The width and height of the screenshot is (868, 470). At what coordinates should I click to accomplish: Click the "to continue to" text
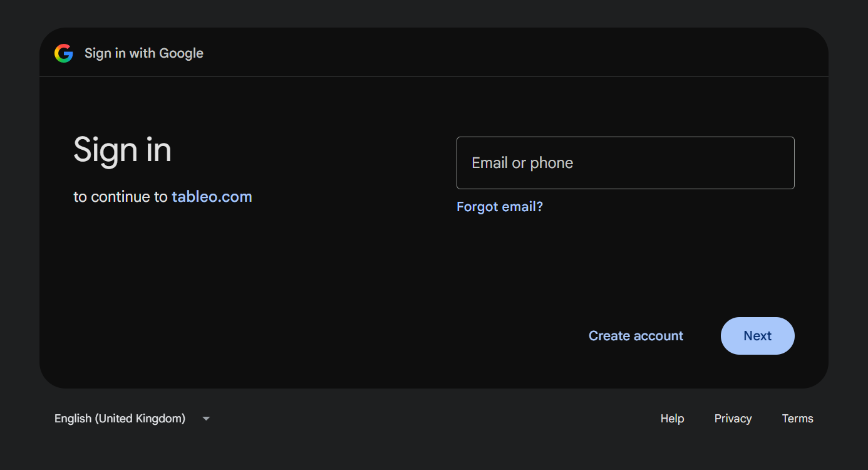120,197
